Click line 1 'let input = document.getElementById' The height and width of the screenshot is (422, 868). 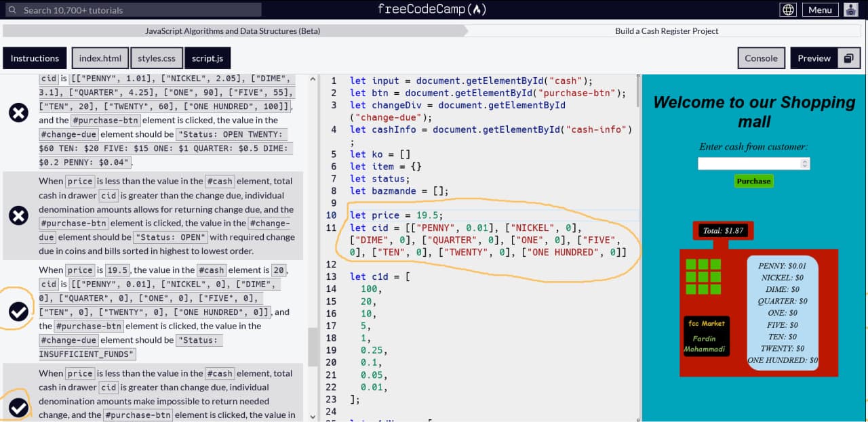pos(471,81)
